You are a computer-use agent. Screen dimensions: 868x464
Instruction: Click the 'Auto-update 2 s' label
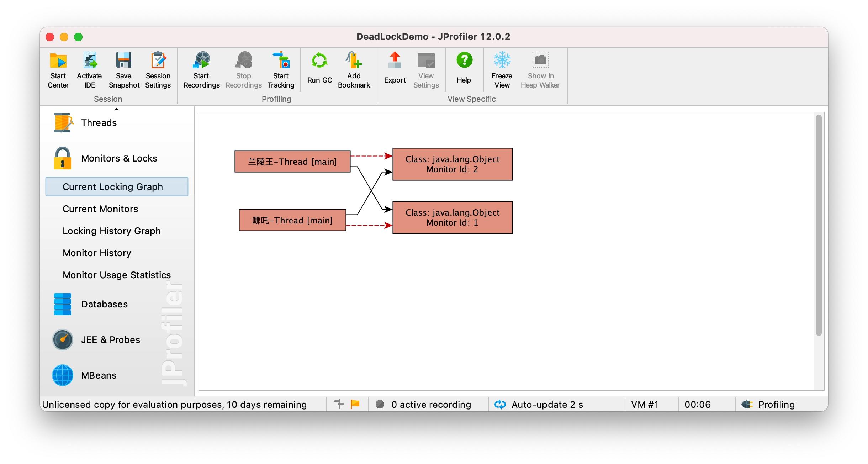[547, 405]
